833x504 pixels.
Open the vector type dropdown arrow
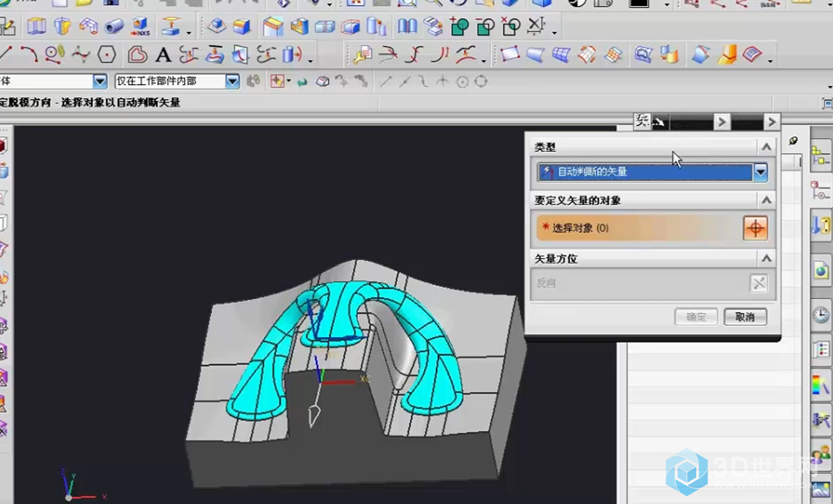coord(760,172)
